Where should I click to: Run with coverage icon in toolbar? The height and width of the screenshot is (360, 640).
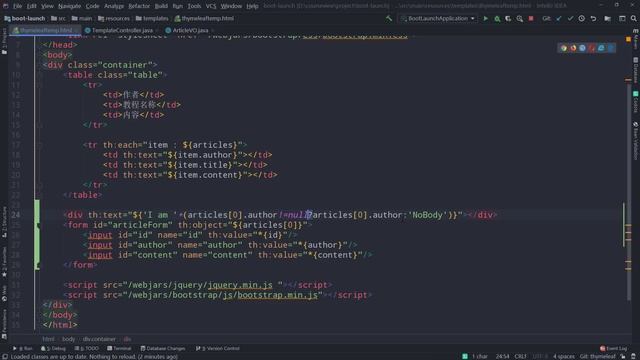tap(508, 18)
